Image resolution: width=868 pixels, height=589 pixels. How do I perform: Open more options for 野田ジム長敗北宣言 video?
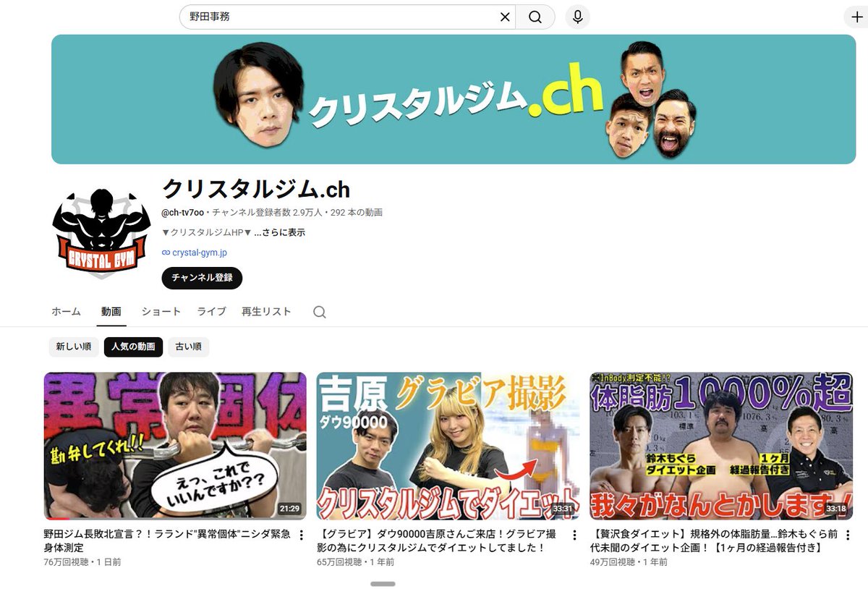(x=302, y=535)
